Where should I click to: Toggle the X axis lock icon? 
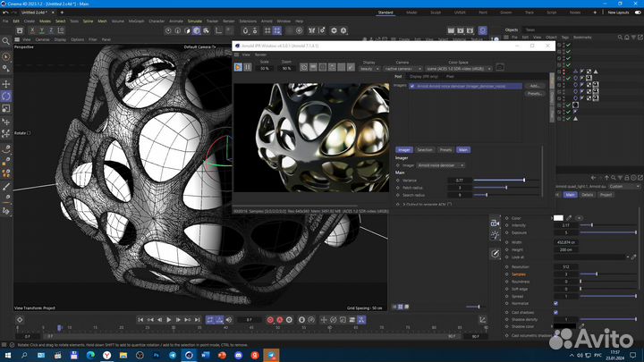point(32,30)
